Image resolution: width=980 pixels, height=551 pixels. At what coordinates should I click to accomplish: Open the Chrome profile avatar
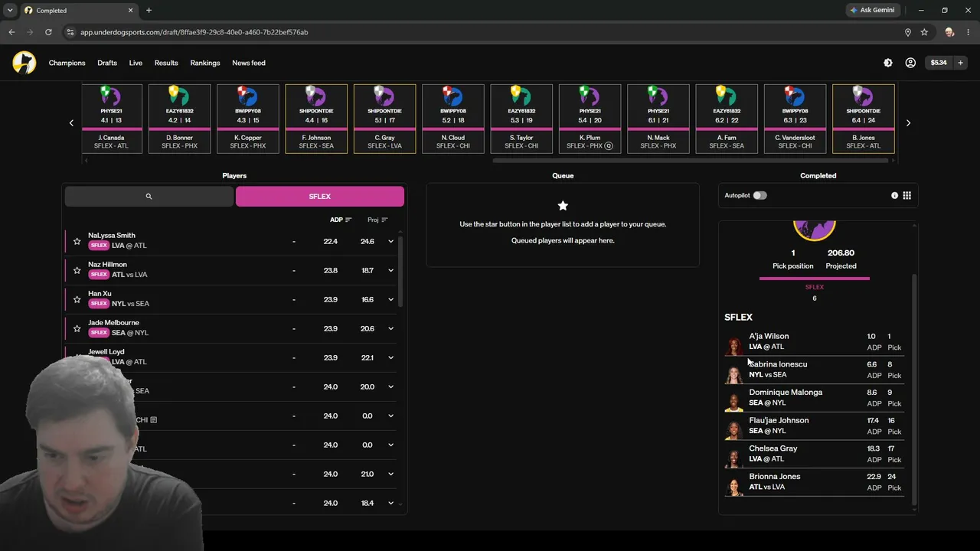[x=949, y=32]
